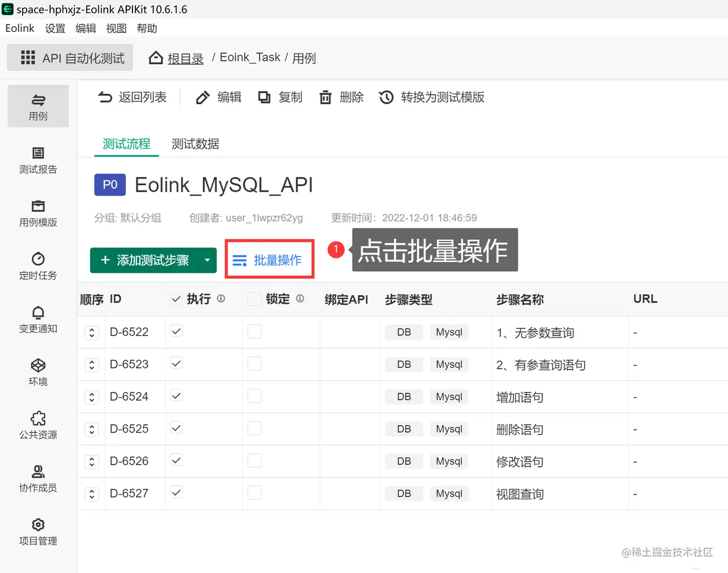The width and height of the screenshot is (728, 573).
Task: Open the 编辑 menu in menu bar
Action: coord(86,28)
